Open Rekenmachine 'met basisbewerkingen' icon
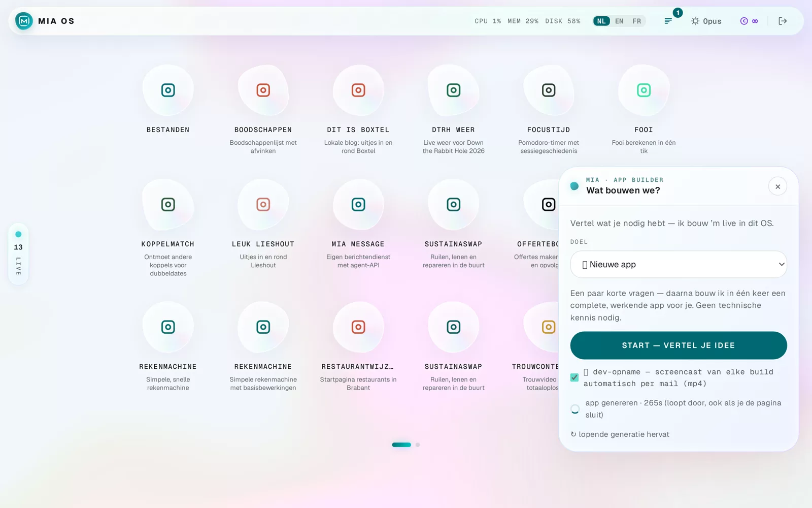The image size is (812, 508). (263, 327)
